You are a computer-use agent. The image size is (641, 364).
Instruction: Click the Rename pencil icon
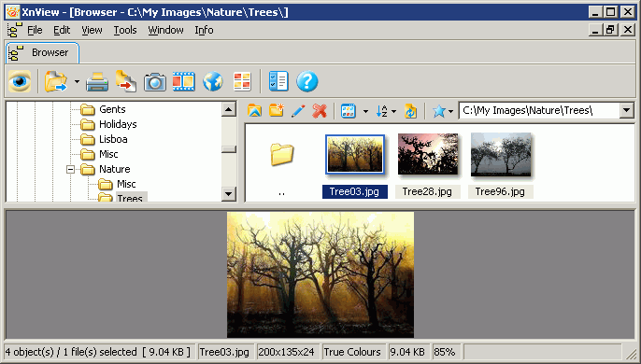point(298,111)
